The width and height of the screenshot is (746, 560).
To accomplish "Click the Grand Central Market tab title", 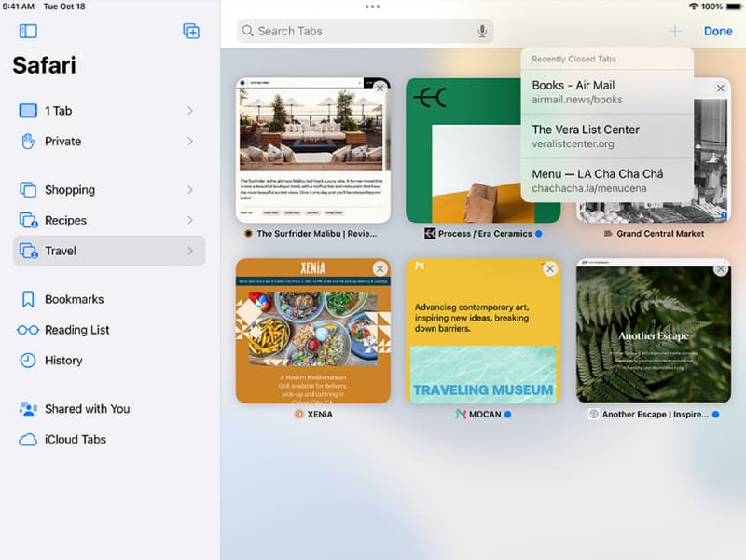I will [660, 234].
